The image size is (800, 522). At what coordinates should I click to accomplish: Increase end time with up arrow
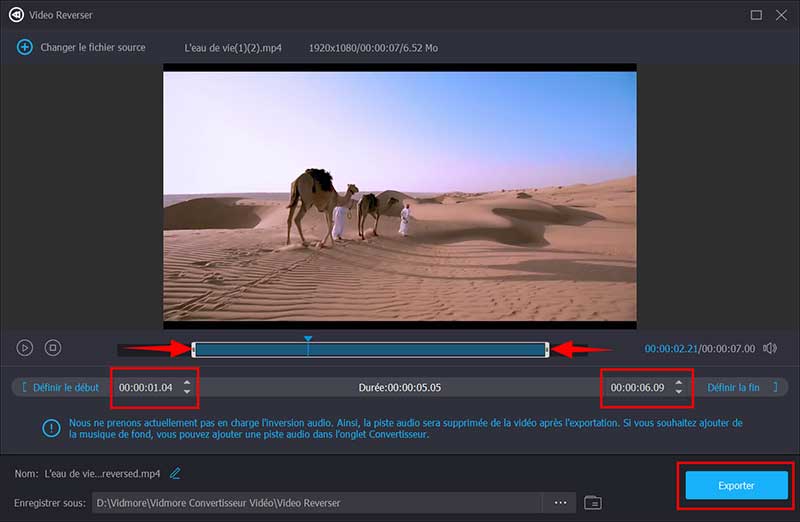679,383
